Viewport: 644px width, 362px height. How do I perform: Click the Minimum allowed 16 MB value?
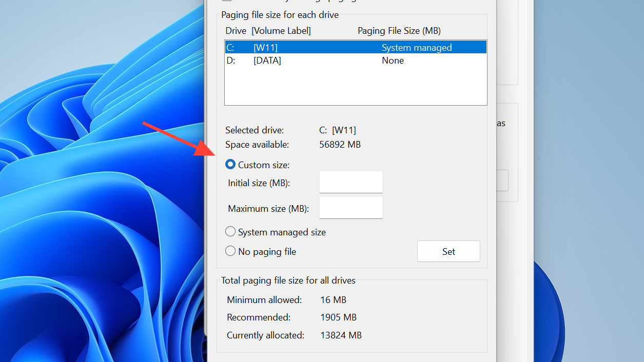pos(333,299)
